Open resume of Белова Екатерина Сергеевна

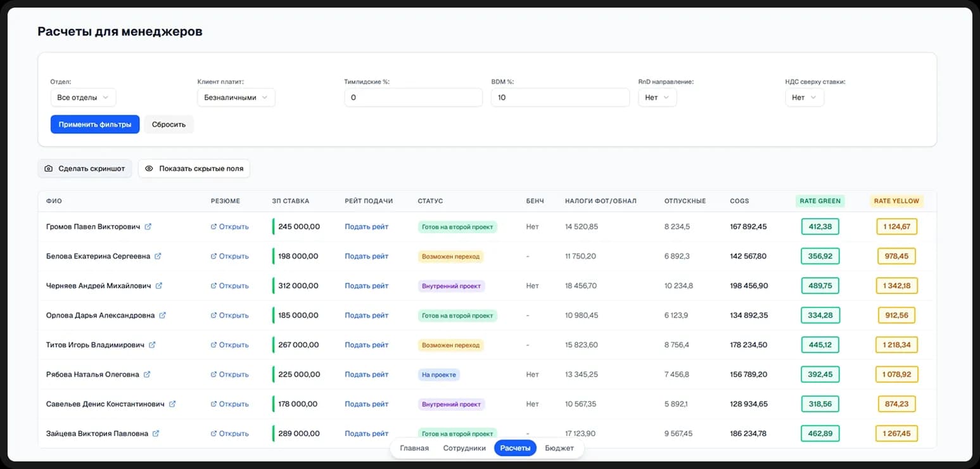(230, 256)
